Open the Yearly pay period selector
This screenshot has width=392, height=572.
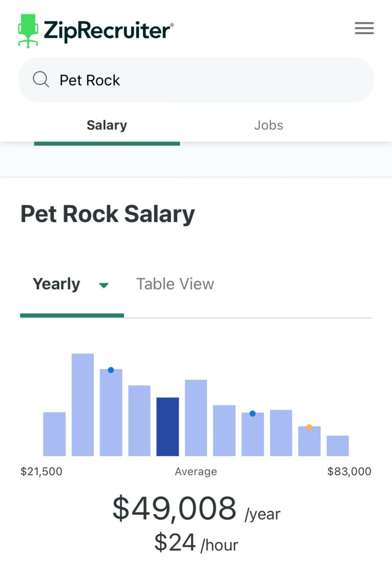tap(57, 284)
